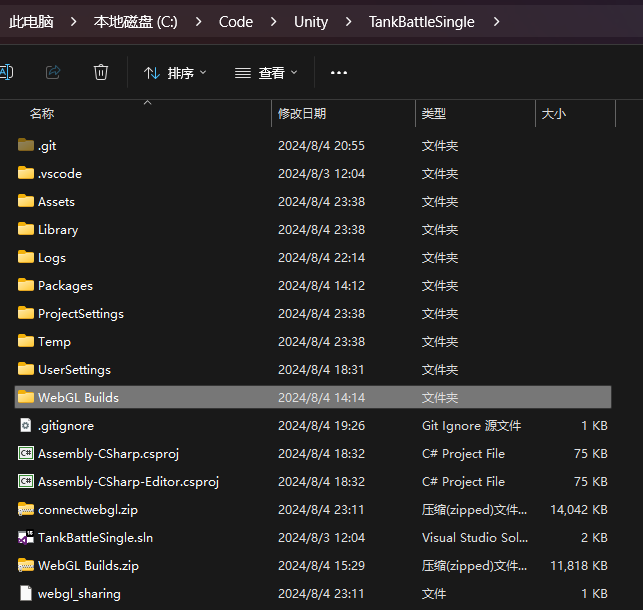Viewport: 643px width, 610px height.
Task: Click webgl_sharing file name
Action: 80,594
